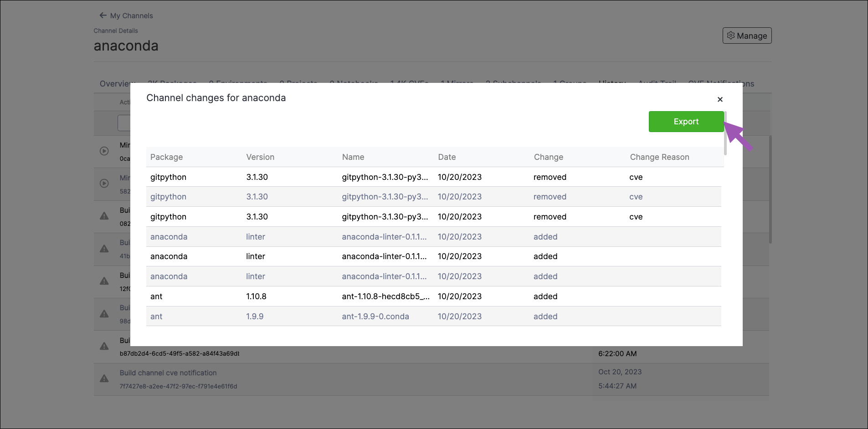Click the Change column header
Viewport: 868px width, 429px height.
coord(549,157)
